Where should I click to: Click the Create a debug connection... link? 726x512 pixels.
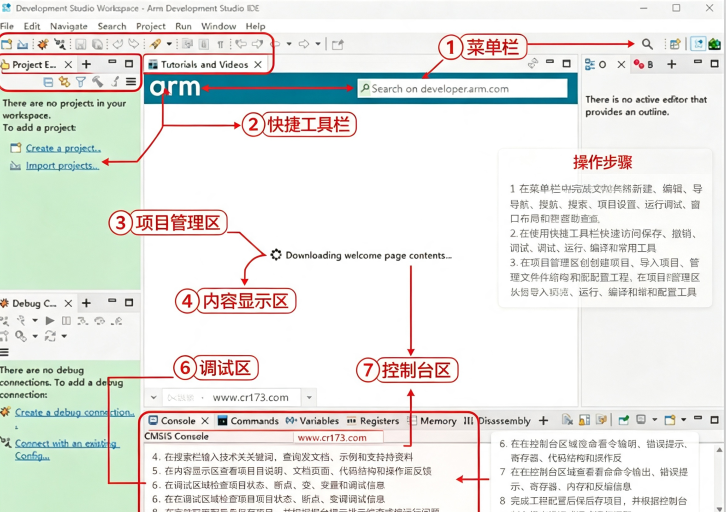[75, 412]
